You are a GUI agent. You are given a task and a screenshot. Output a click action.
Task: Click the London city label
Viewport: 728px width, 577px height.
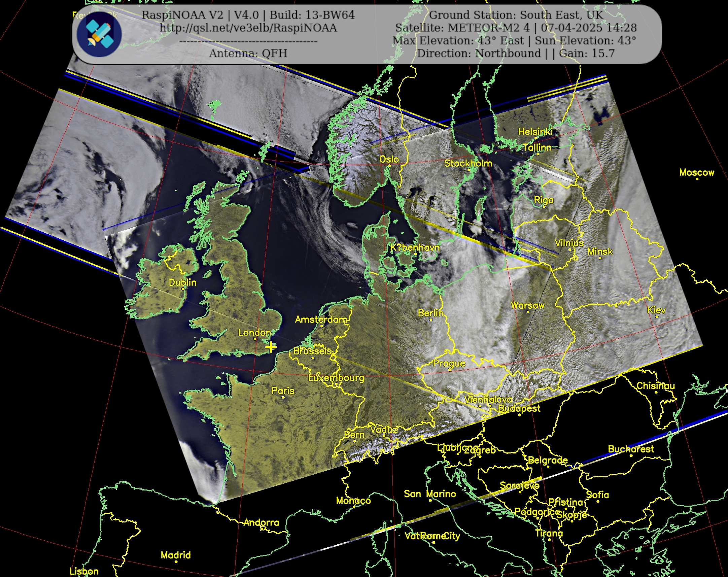pos(254,333)
